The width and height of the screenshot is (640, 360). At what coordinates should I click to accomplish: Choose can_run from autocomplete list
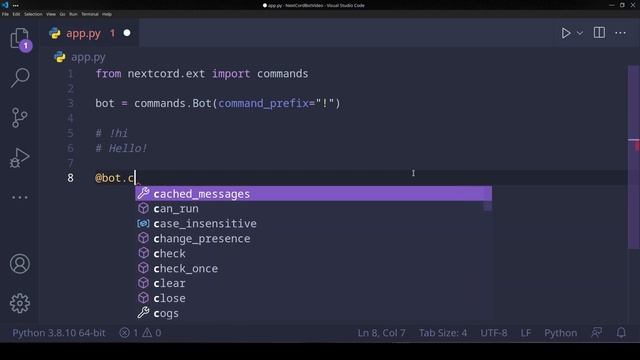point(313,209)
